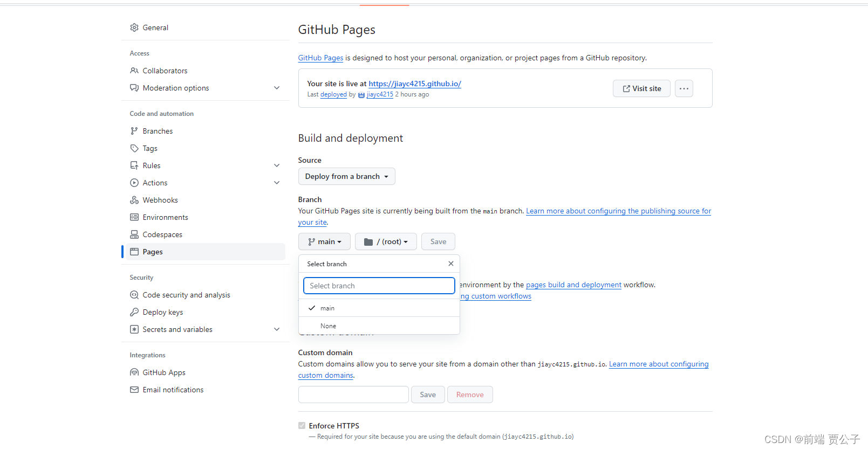Choose None in branch list
The image size is (868, 450).
tap(379, 326)
